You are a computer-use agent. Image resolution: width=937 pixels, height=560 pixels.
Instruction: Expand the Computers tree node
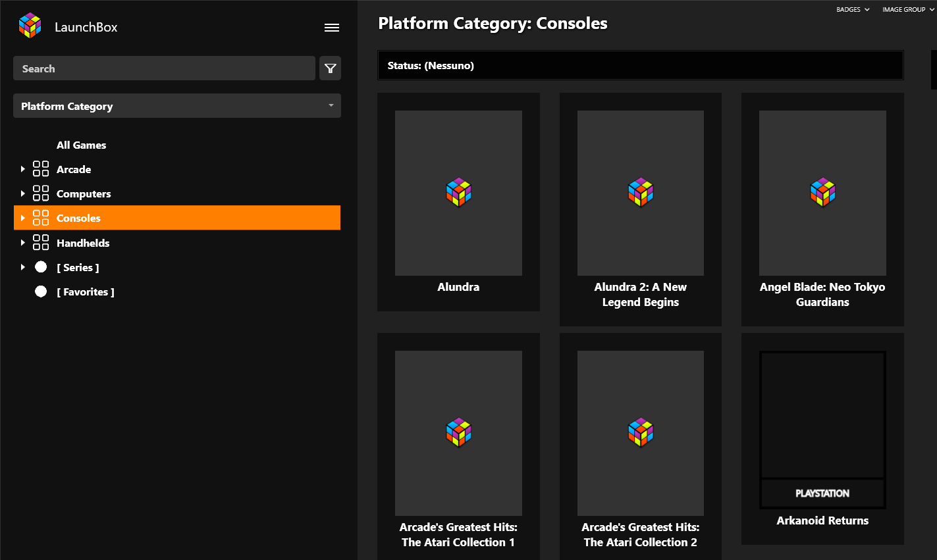point(23,193)
